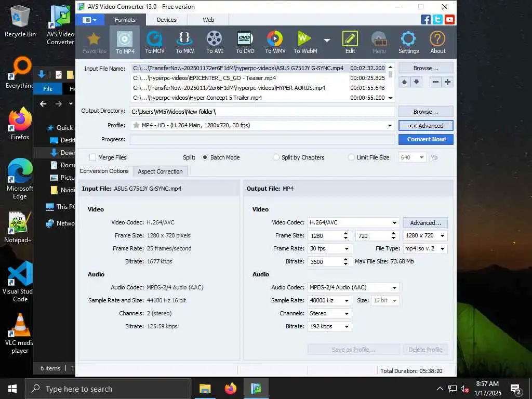
Task: Enable the Merge Files checkbox
Action: [92, 157]
